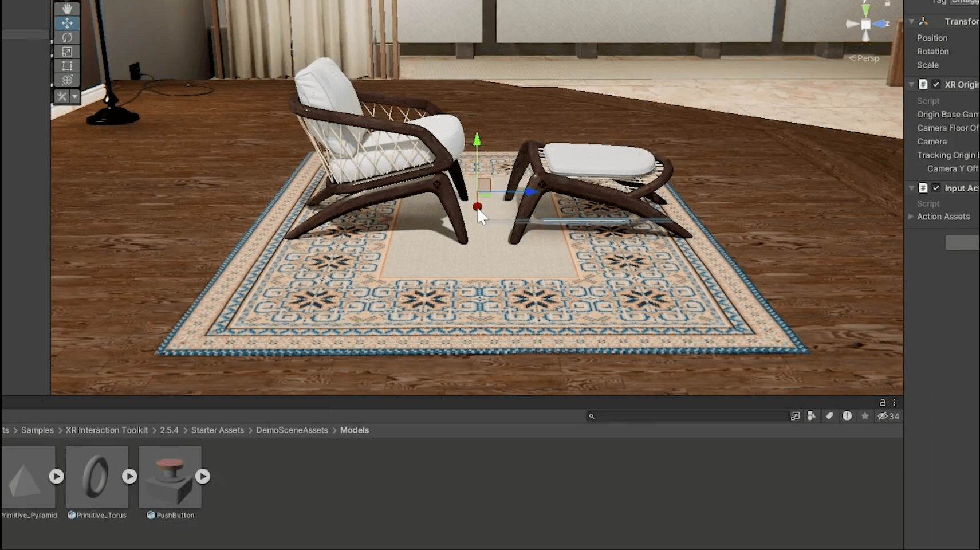The height and width of the screenshot is (550, 980).
Task: Expand the Action Assets foldout
Action: click(912, 217)
